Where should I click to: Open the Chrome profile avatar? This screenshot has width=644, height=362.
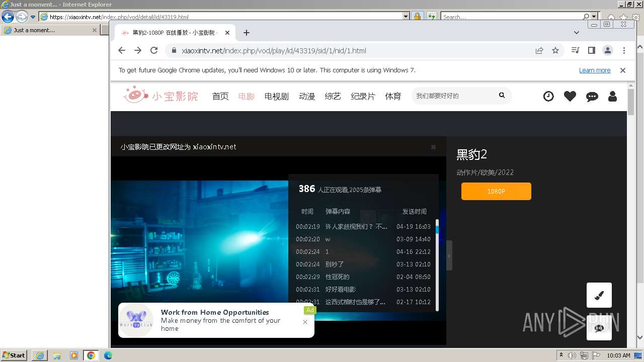(608, 50)
